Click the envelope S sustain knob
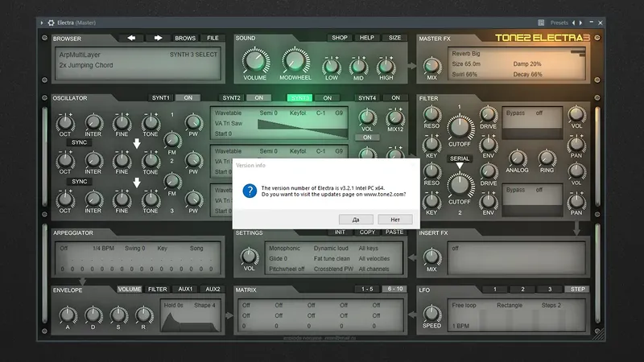This screenshot has width=644, height=362. pos(118,315)
